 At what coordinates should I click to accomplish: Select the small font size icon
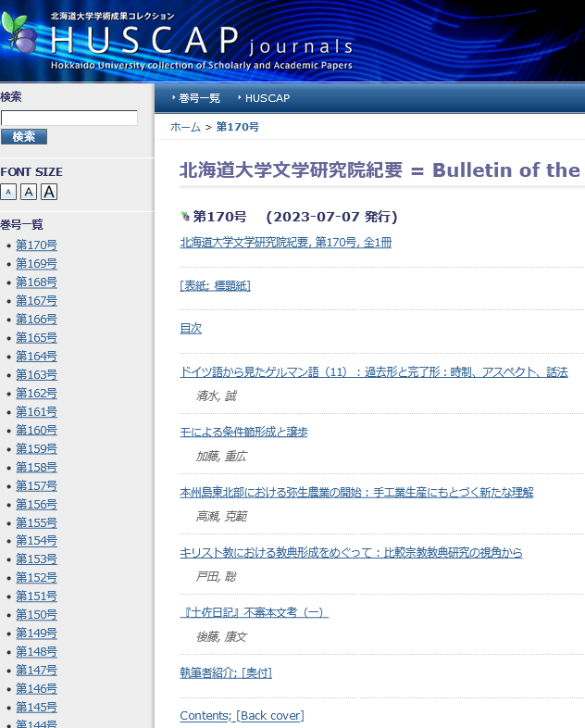pos(8,192)
